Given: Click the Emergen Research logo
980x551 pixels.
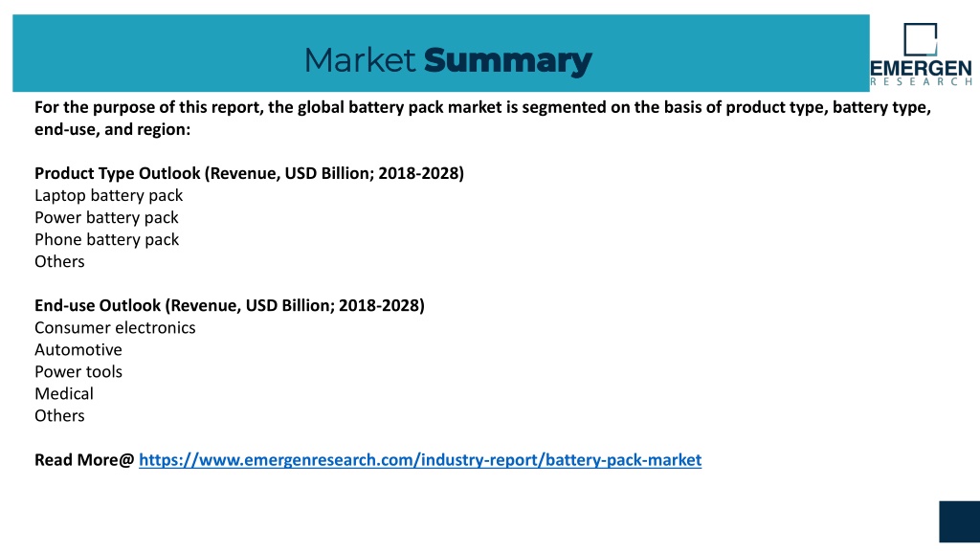Looking at the screenshot, I should pyautogui.click(x=921, y=55).
